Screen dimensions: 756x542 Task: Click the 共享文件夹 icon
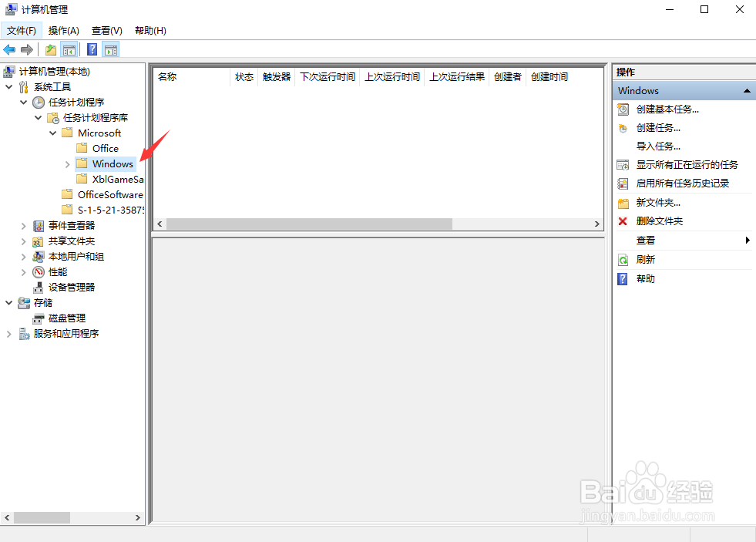[38, 241]
